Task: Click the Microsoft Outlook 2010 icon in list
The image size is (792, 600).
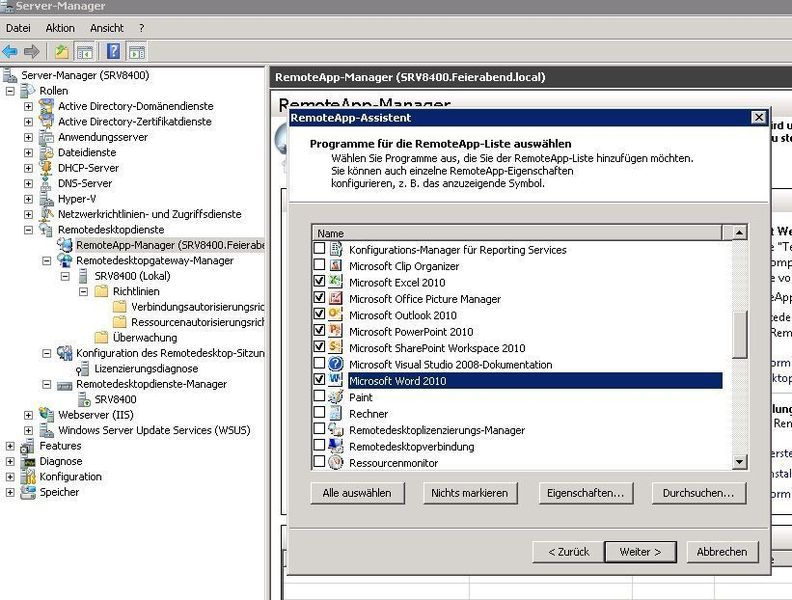Action: [335, 315]
